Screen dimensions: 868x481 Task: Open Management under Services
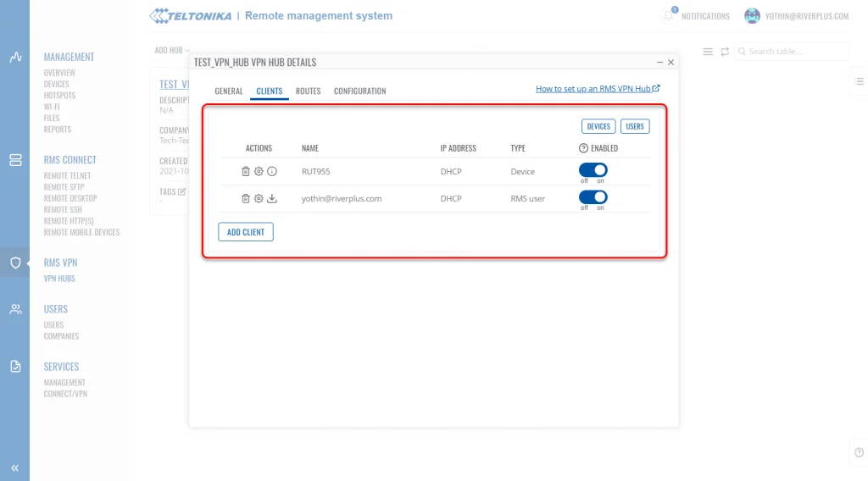[64, 383]
